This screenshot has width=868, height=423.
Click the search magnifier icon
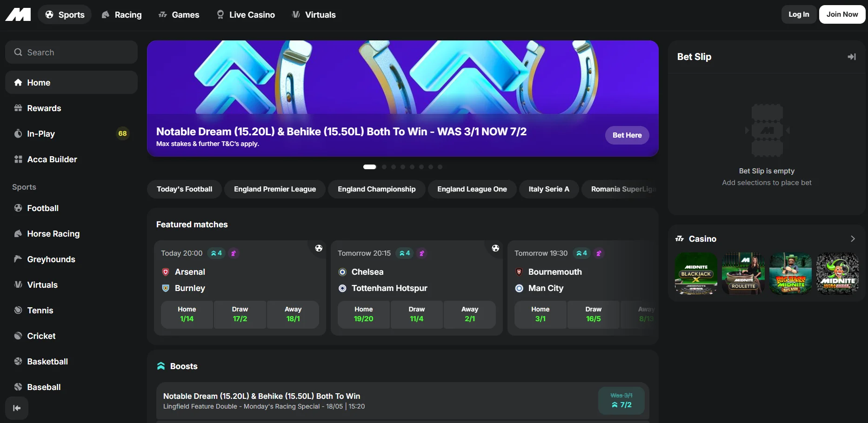18,52
